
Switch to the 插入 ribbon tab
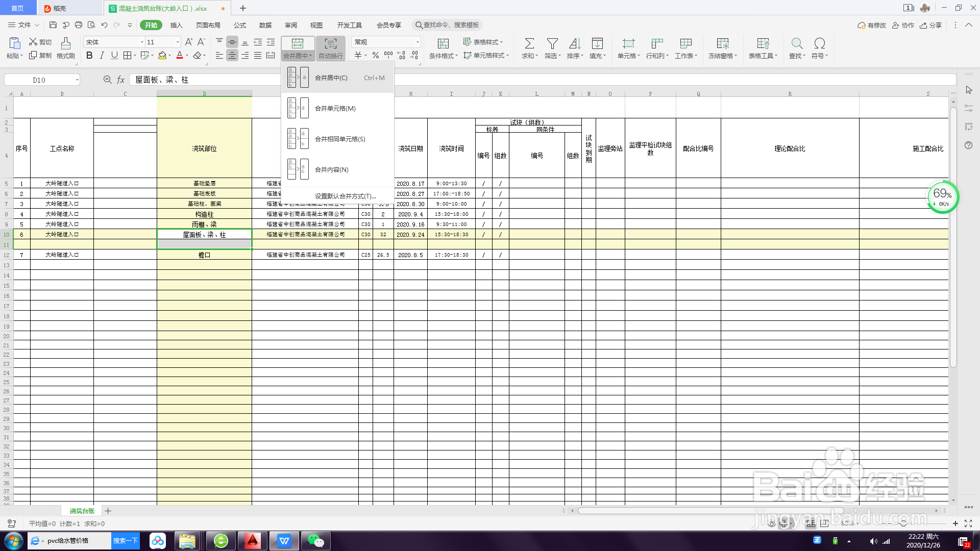coord(176,25)
